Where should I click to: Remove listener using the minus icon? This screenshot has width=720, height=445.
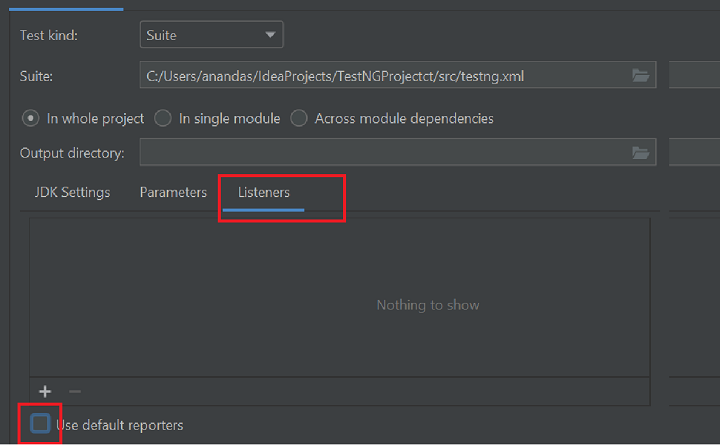75,391
